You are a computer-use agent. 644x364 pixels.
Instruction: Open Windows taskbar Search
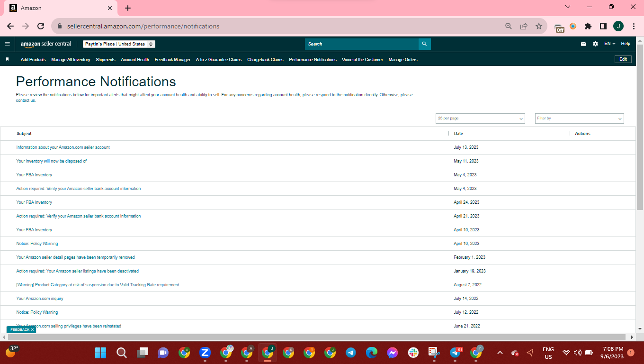(122, 353)
